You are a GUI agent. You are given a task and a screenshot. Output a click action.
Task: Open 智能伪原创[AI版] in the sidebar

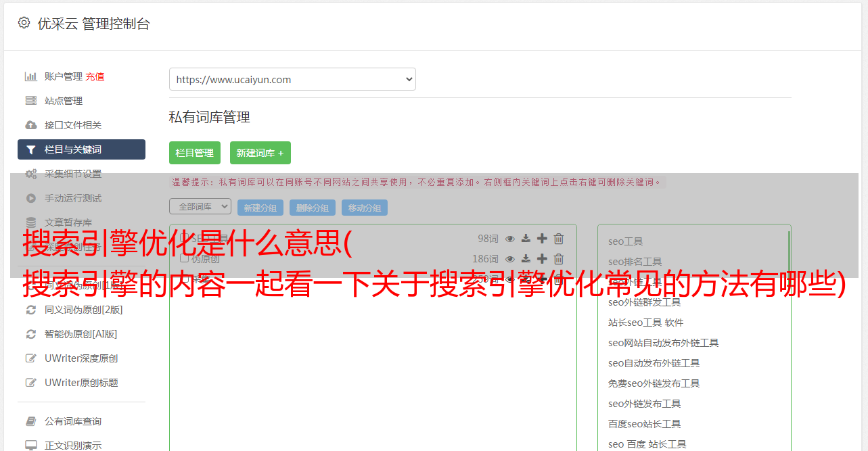pyautogui.click(x=81, y=334)
